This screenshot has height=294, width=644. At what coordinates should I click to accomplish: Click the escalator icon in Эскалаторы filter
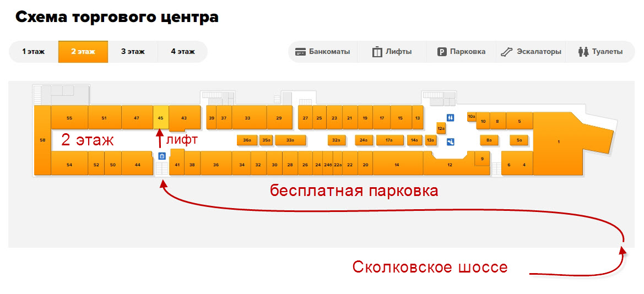[507, 52]
